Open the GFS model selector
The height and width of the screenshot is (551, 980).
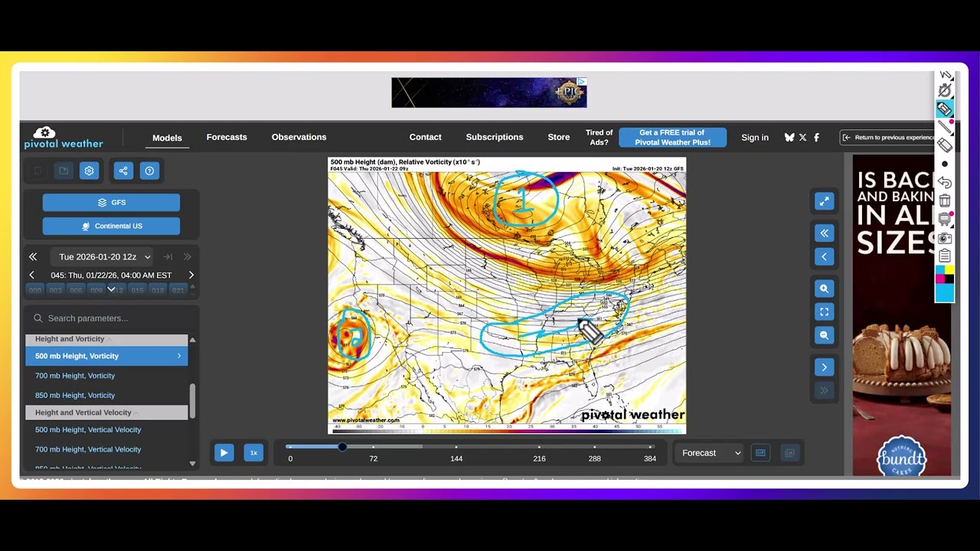pos(111,203)
